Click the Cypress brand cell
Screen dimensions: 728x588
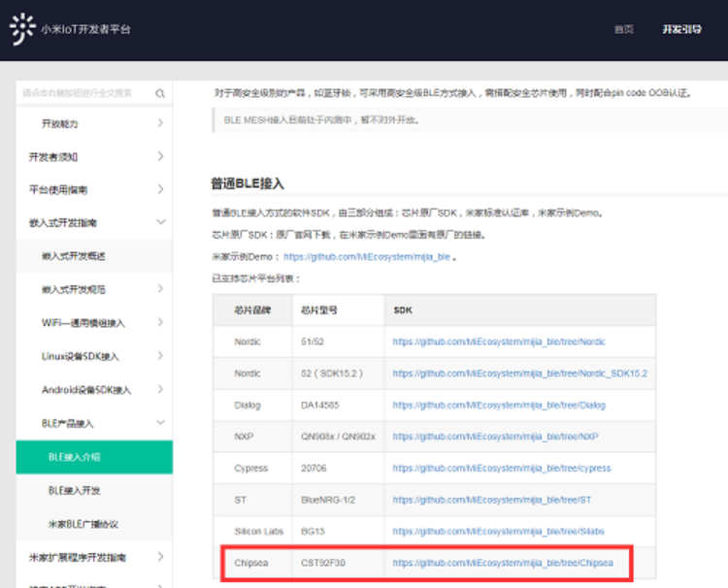(x=251, y=469)
